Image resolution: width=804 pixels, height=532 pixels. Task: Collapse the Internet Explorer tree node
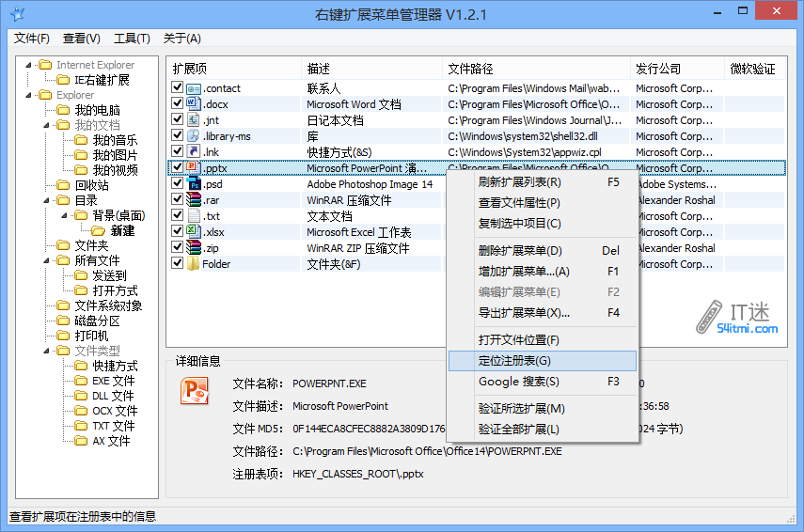coord(29,65)
